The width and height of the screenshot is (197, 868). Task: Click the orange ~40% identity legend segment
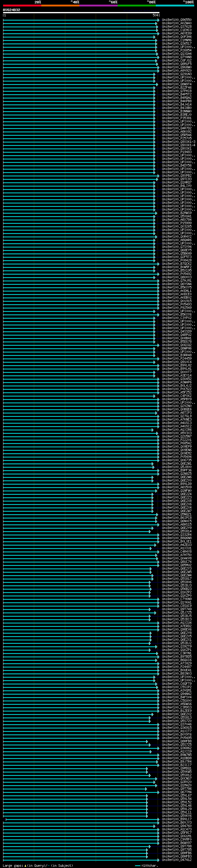60,6
